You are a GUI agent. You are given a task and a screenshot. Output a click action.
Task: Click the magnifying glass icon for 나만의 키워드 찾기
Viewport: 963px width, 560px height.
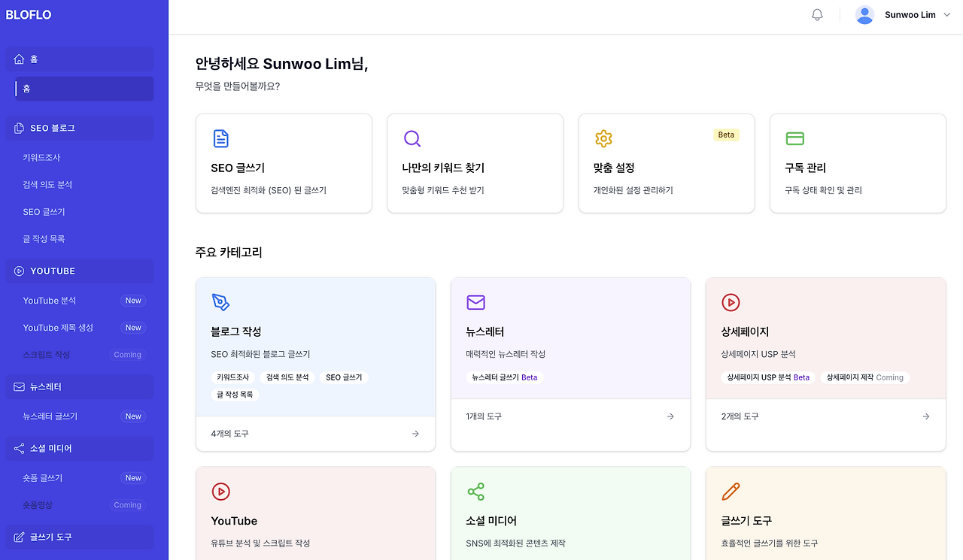[x=412, y=138]
